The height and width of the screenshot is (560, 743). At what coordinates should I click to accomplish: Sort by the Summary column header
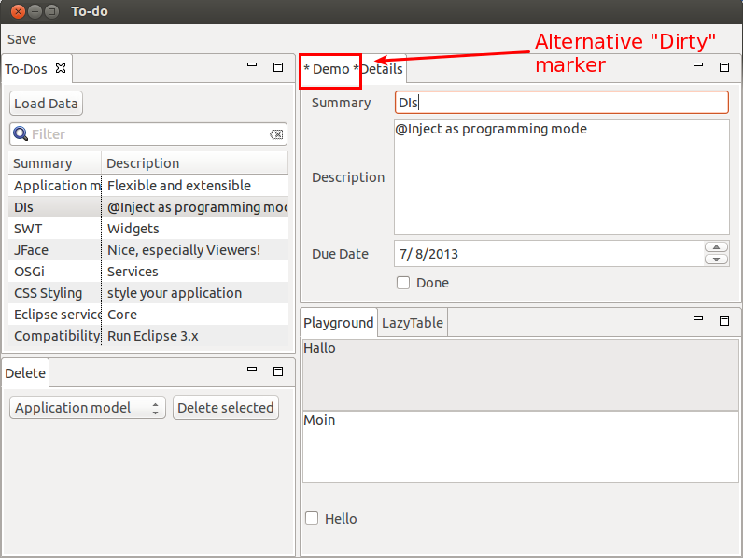[54, 163]
